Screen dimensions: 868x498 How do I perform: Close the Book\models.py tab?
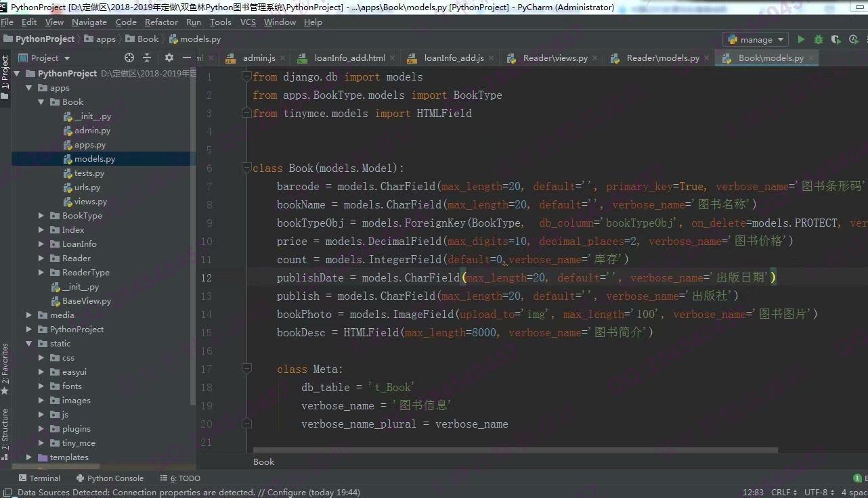(810, 58)
